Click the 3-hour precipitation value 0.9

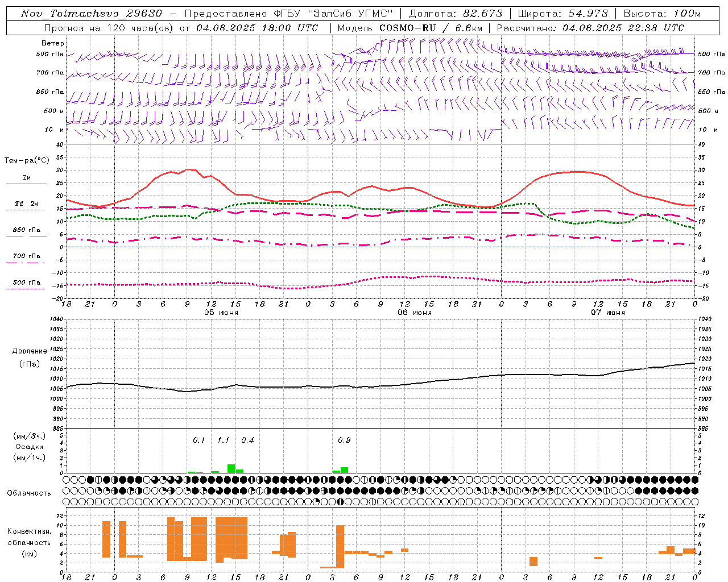[344, 440]
